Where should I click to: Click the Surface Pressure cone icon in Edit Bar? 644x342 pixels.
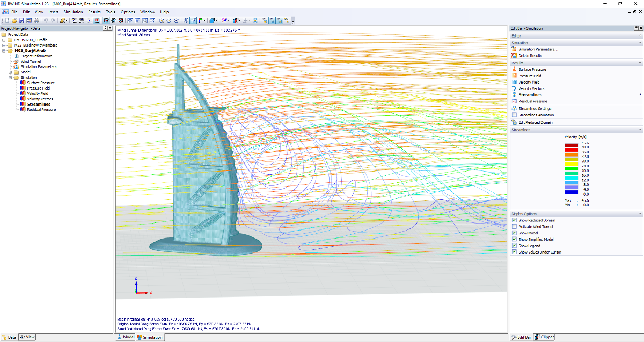coord(514,69)
